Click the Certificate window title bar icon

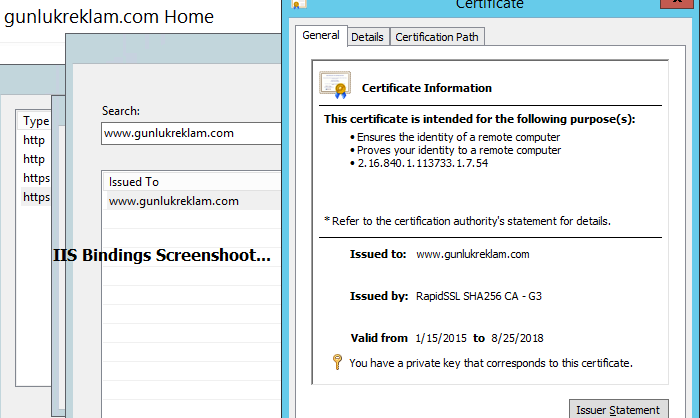[299, 4]
